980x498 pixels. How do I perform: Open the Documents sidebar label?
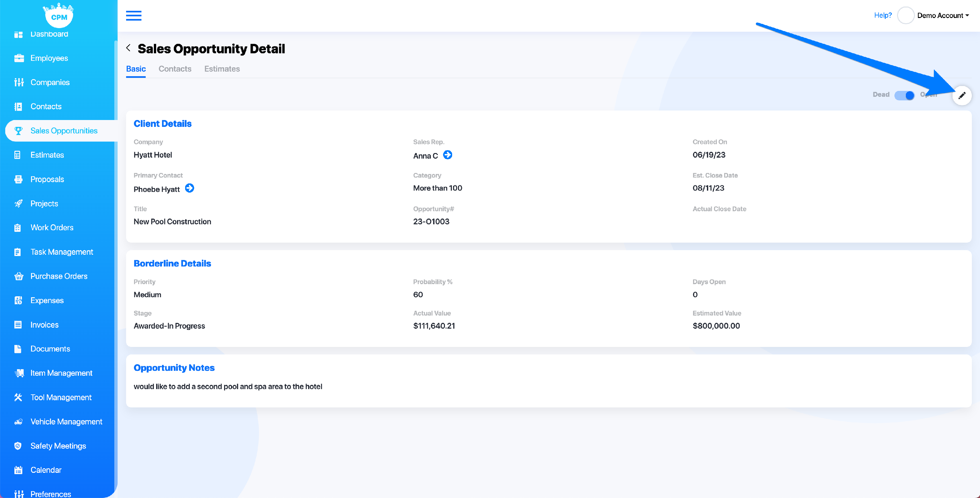[50, 349]
